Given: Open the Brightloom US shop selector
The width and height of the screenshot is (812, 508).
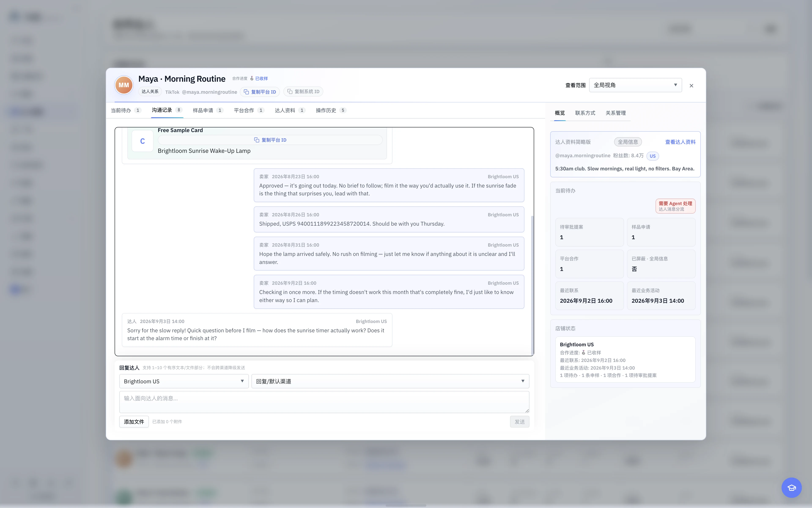Looking at the screenshot, I should [184, 381].
